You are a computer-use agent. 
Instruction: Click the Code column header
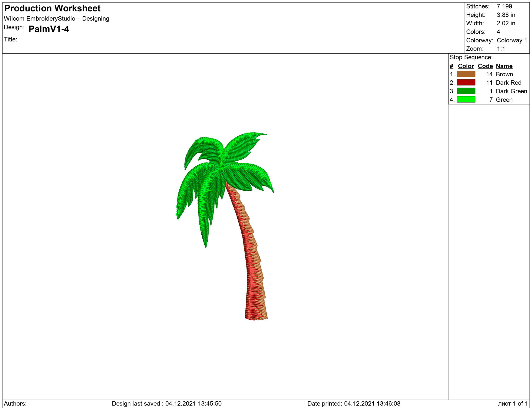pyautogui.click(x=485, y=66)
